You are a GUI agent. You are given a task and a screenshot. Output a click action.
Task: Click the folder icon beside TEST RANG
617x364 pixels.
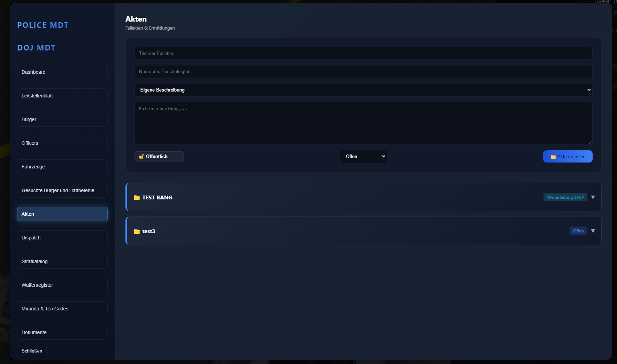pos(137,198)
